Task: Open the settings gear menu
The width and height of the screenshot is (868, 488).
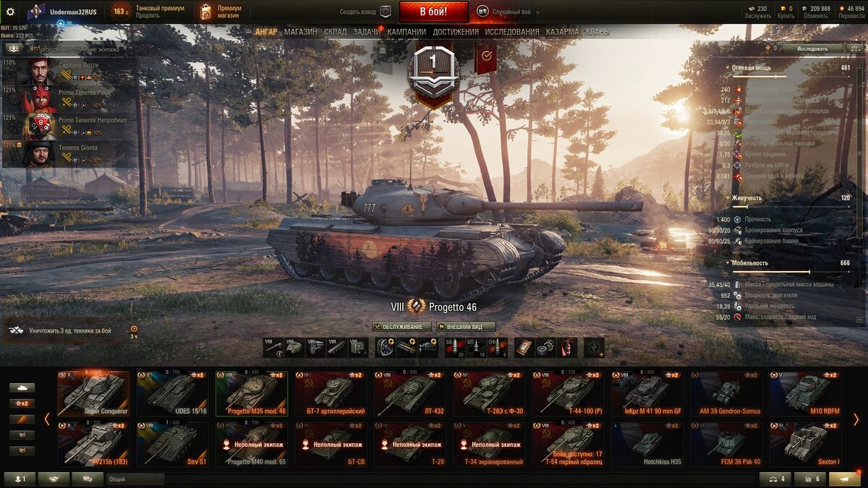Action: click(x=10, y=12)
